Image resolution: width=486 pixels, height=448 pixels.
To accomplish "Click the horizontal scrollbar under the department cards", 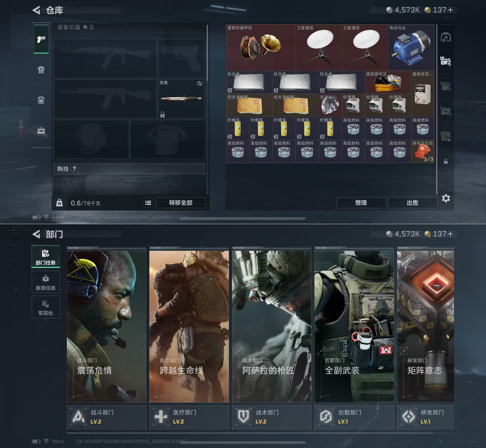I will [250, 433].
